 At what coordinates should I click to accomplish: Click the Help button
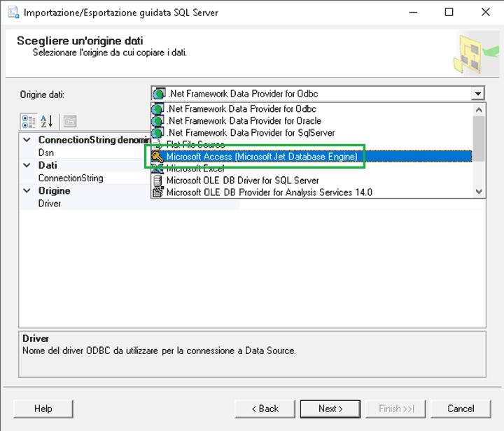tap(43, 409)
